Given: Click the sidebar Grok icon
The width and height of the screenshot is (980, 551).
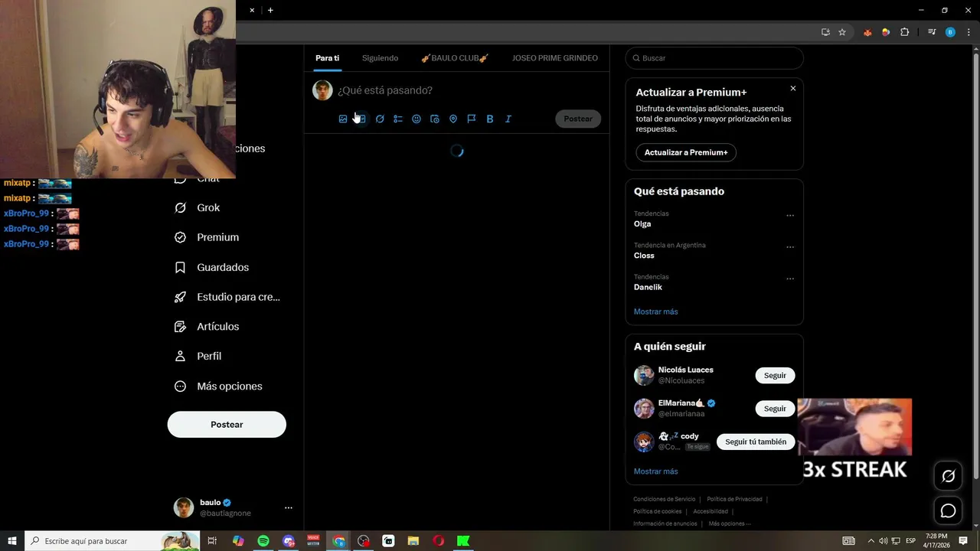Looking at the screenshot, I should point(181,207).
